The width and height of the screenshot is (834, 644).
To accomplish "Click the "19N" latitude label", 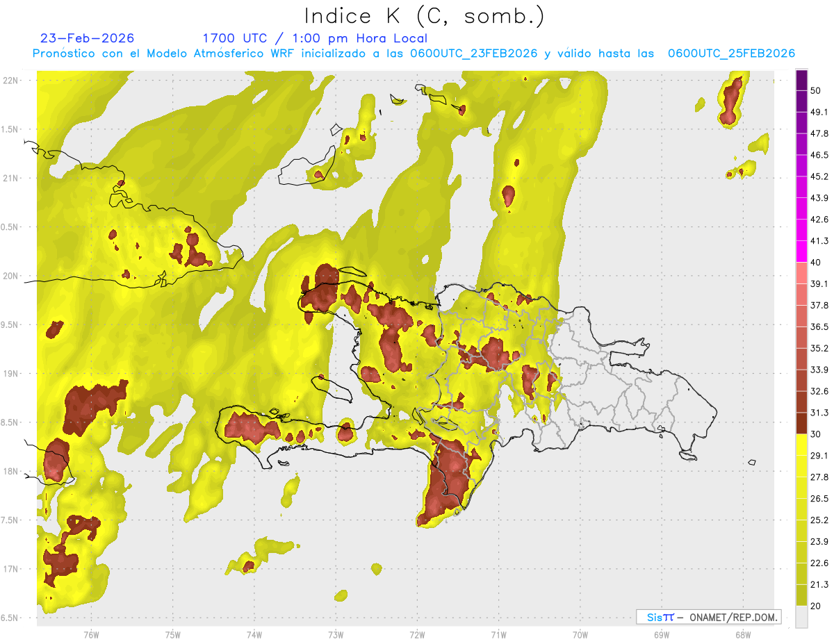I will 10,374.
